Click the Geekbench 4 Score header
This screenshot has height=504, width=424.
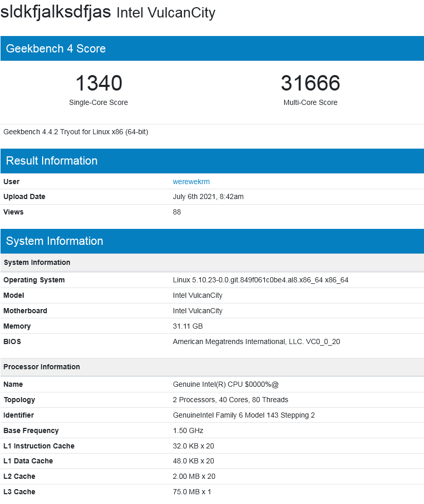pos(212,48)
